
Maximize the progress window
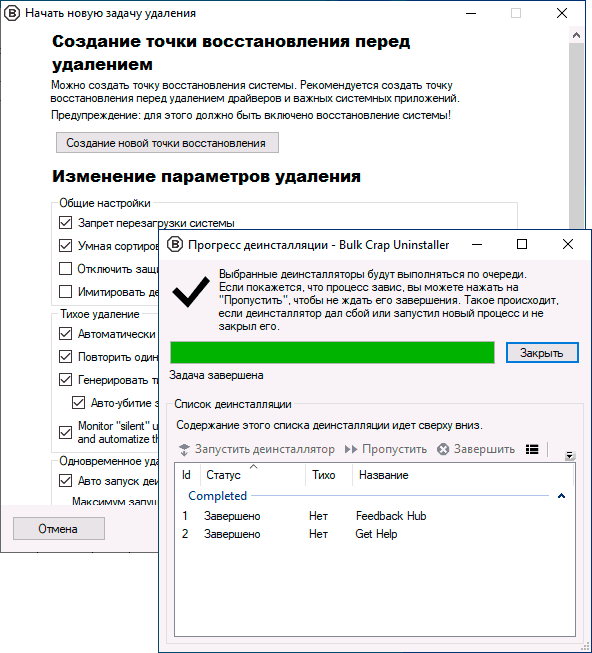(x=522, y=244)
